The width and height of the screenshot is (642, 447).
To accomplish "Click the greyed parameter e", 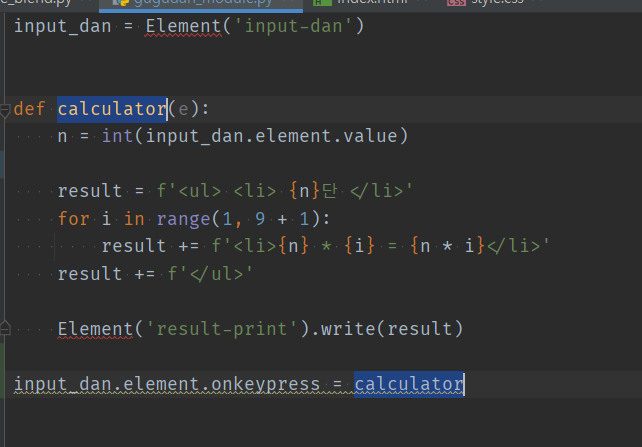I will (183, 110).
